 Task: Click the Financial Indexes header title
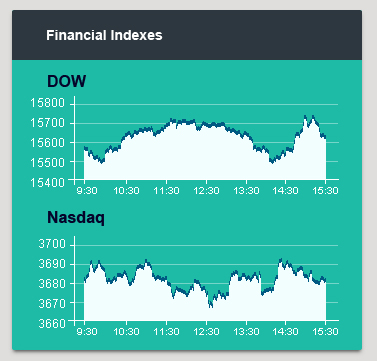104,35
